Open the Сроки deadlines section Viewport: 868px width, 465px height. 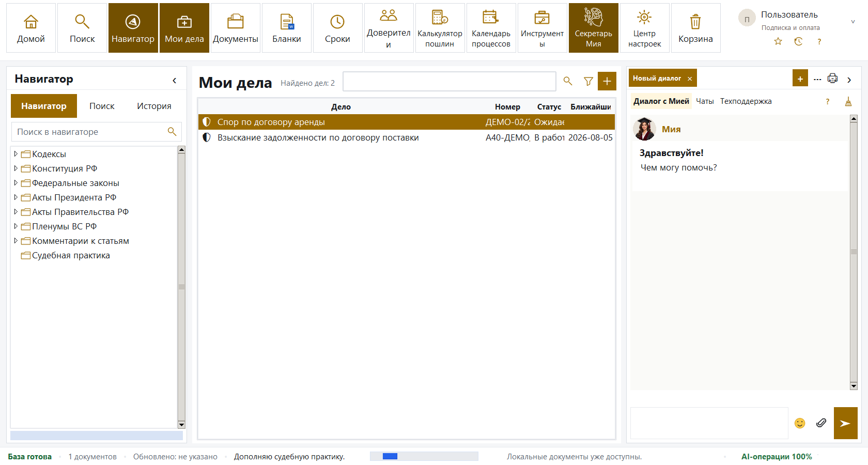pos(338,28)
